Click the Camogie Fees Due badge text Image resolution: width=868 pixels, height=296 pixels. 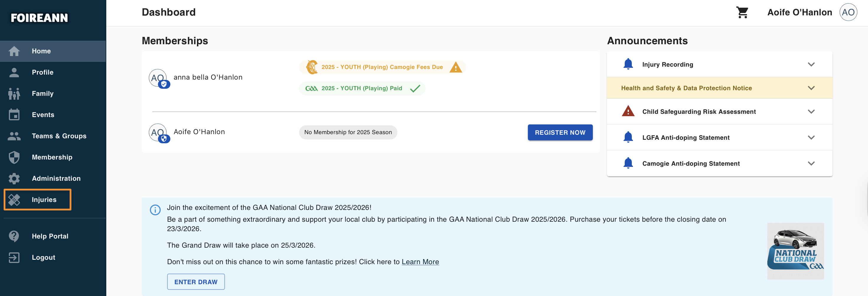coord(382,67)
